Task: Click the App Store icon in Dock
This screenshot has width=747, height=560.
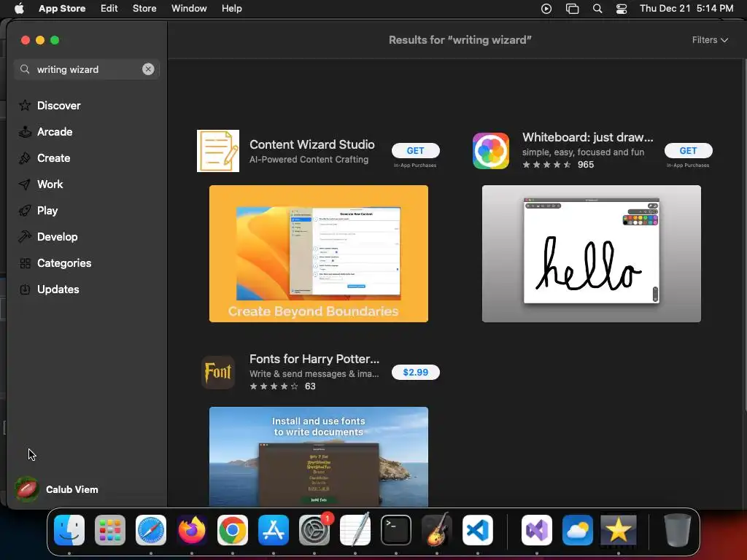Action: [274, 530]
